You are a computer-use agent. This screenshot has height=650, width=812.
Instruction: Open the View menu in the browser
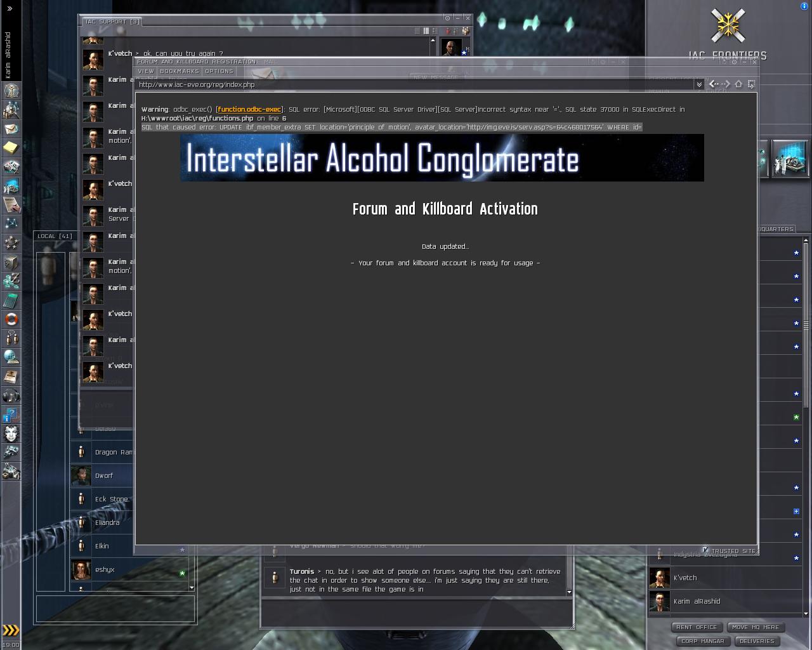point(146,71)
